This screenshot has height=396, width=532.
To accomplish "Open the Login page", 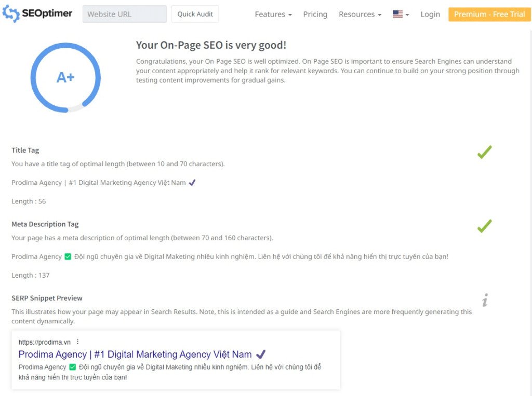I will [x=430, y=14].
